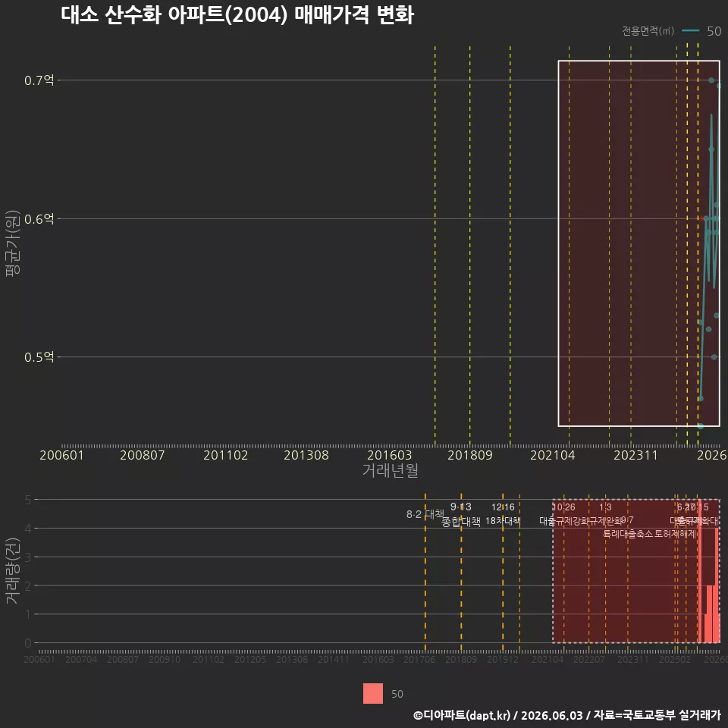Click the lowest teal data point in the price chart
Screen dimensions: 728x728
pyautogui.click(x=701, y=425)
